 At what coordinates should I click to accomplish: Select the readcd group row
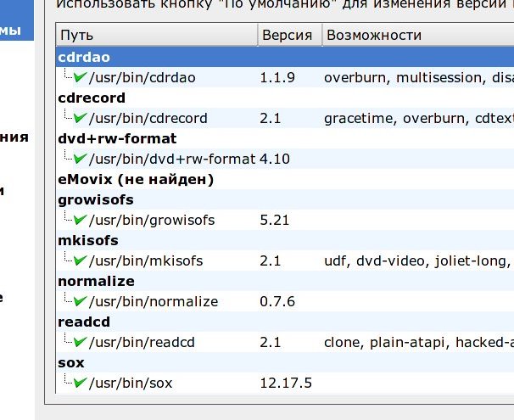coord(84,322)
